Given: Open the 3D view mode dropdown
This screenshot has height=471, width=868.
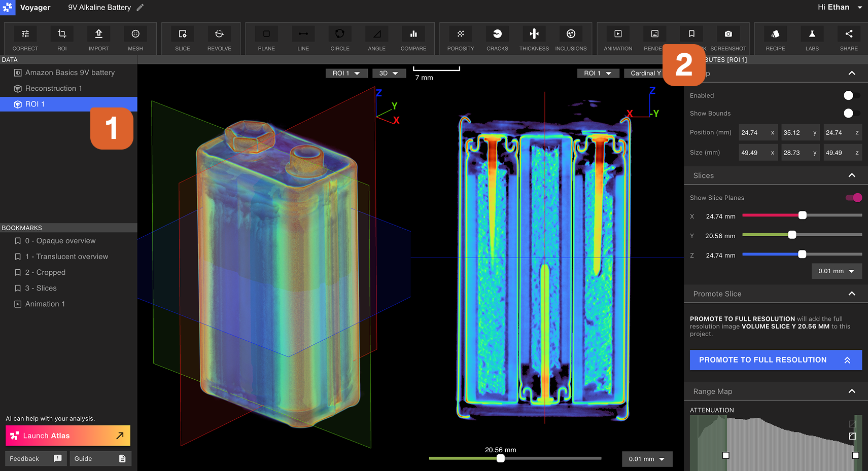Looking at the screenshot, I should pyautogui.click(x=389, y=74).
